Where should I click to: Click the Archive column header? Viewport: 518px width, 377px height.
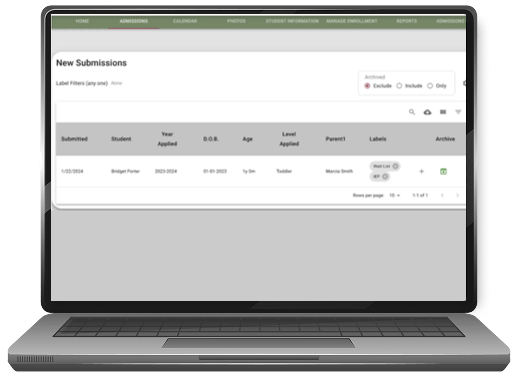[x=445, y=139]
